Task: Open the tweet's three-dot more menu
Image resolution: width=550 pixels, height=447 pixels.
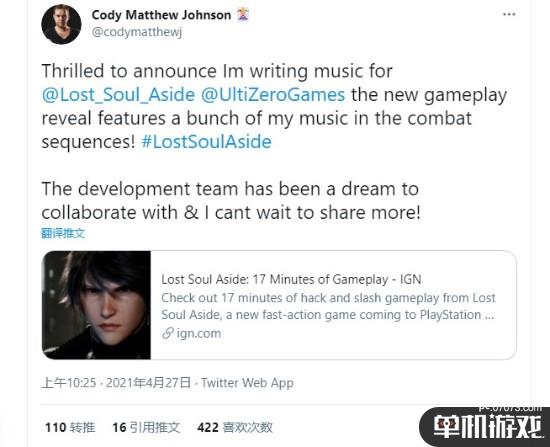Action: [x=509, y=14]
